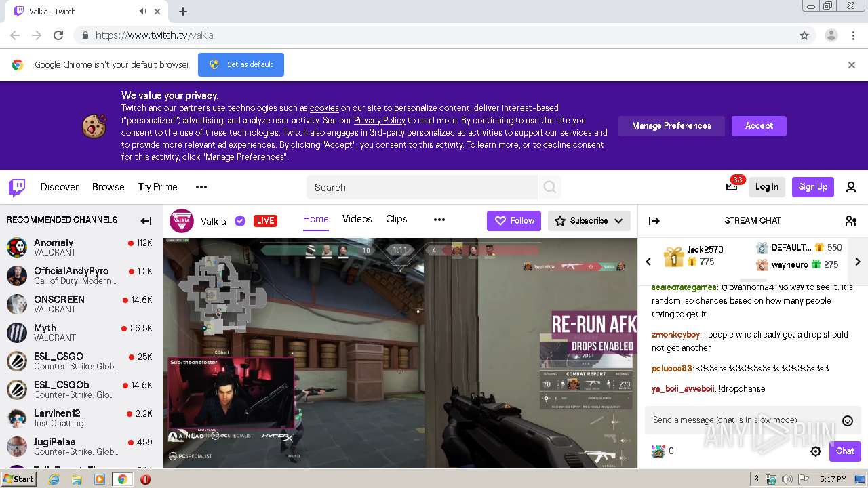Collapse the stream chat panel
The height and width of the screenshot is (488, 868).
click(654, 220)
